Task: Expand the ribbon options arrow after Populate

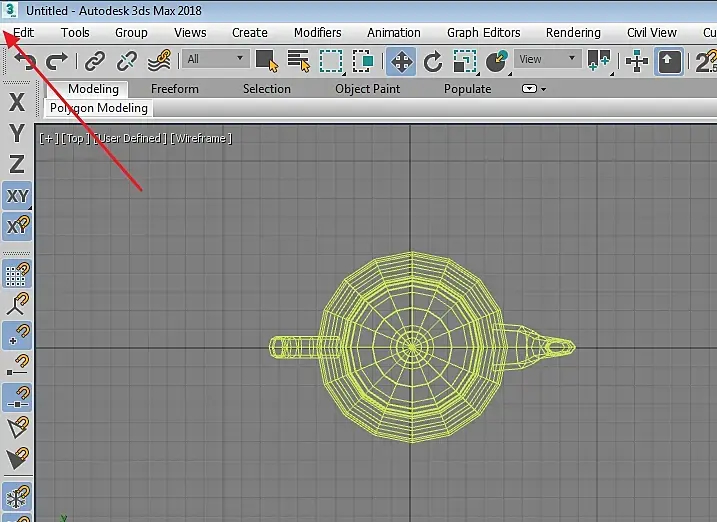Action: pos(534,89)
